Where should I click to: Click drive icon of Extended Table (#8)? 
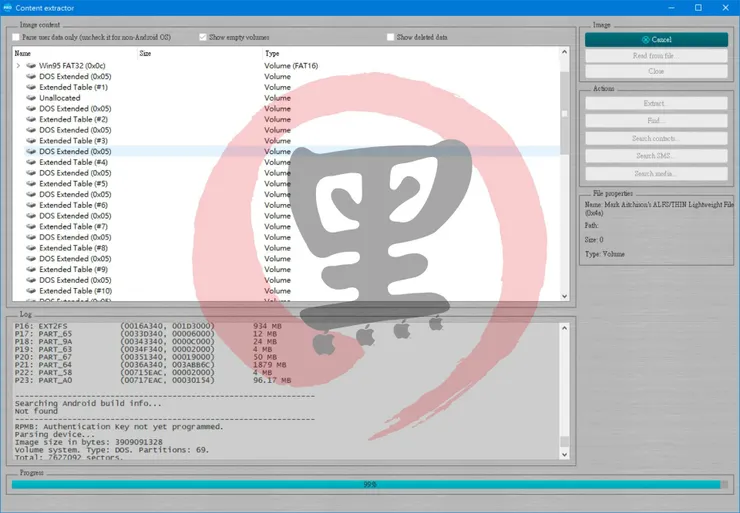click(31, 248)
